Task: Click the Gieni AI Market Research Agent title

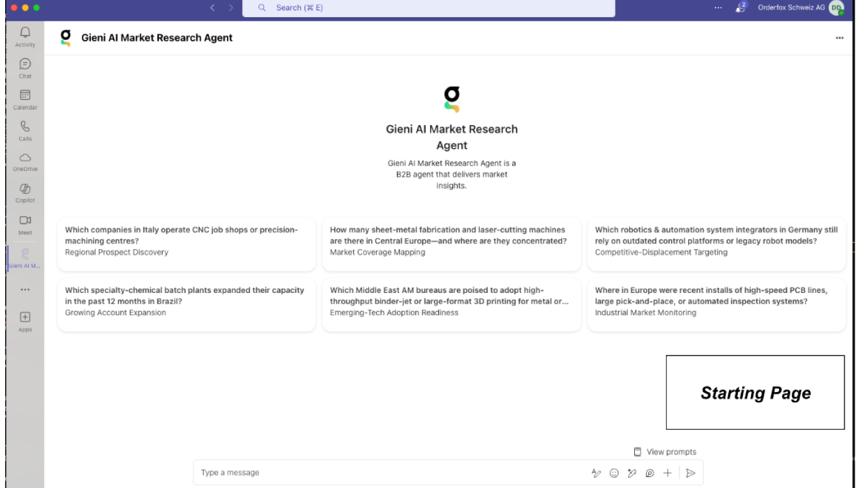Action: [x=157, y=37]
